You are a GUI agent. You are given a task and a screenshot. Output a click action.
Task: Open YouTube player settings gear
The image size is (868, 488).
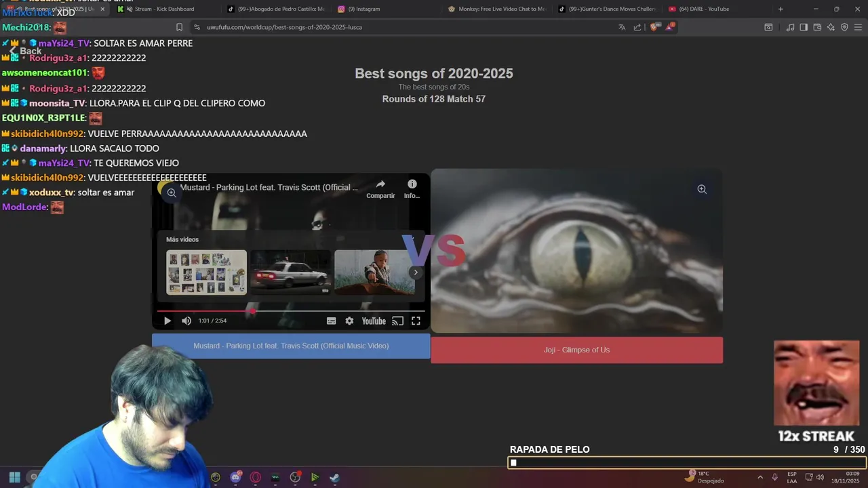(x=349, y=321)
